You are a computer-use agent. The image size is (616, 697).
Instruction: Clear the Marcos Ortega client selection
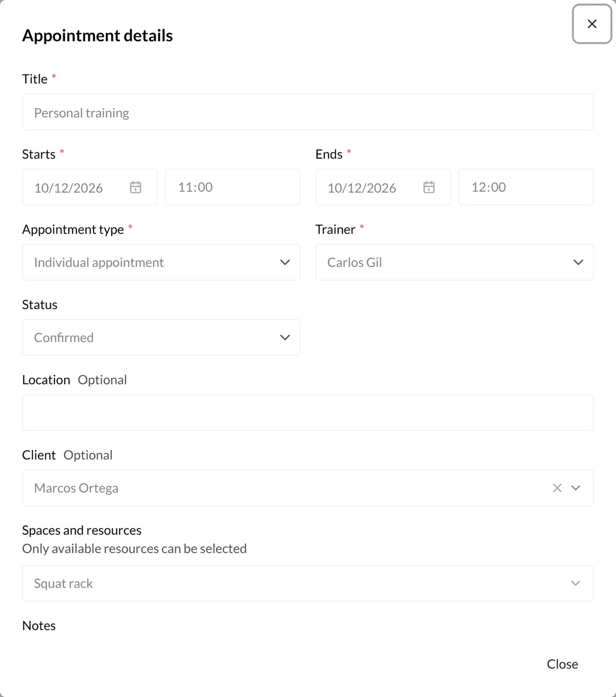[557, 488]
